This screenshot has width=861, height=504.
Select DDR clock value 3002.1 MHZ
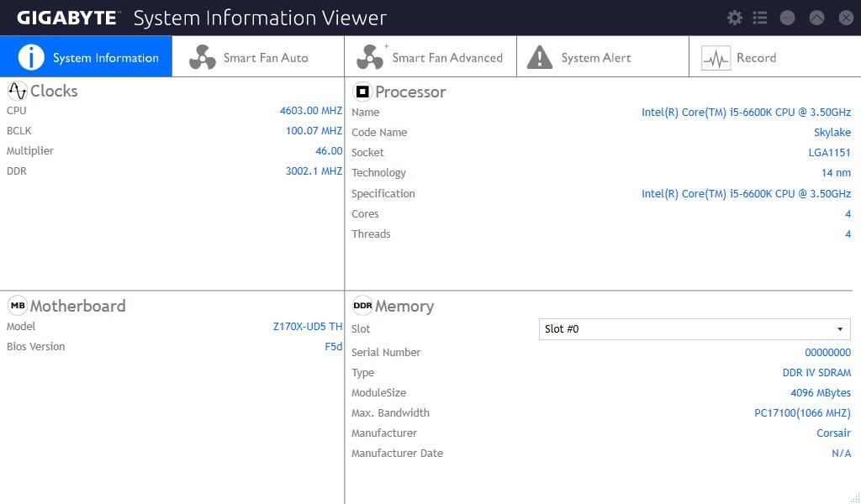314,171
